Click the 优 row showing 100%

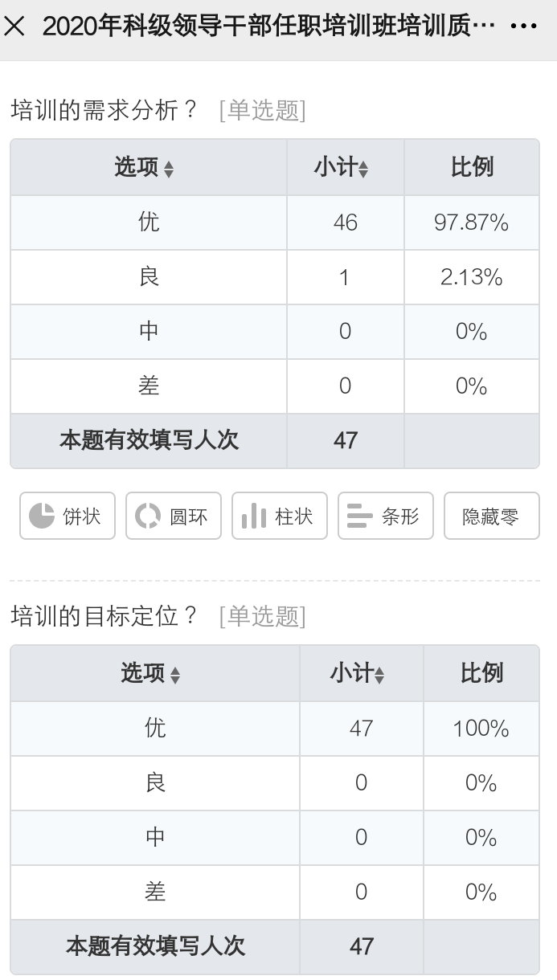pyautogui.click(x=275, y=729)
